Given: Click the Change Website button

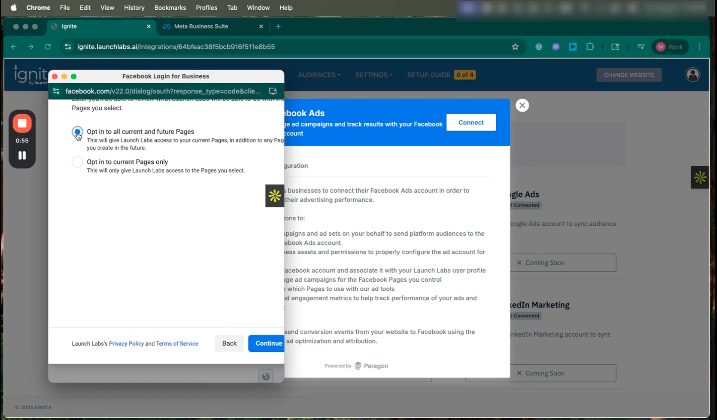Looking at the screenshot, I should tap(629, 75).
